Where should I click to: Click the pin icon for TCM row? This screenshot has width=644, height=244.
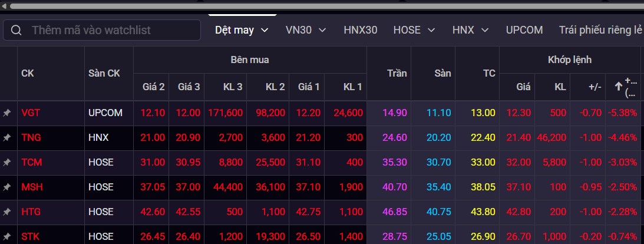coord(7,162)
